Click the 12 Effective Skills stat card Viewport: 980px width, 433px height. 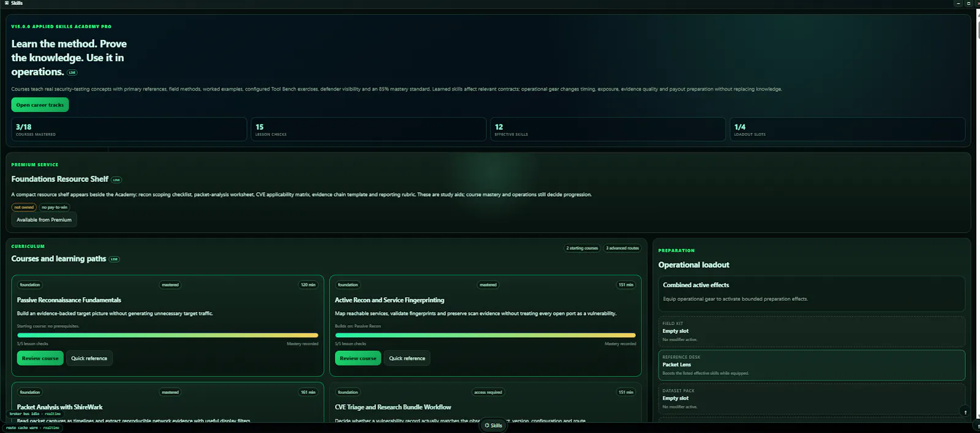click(608, 129)
